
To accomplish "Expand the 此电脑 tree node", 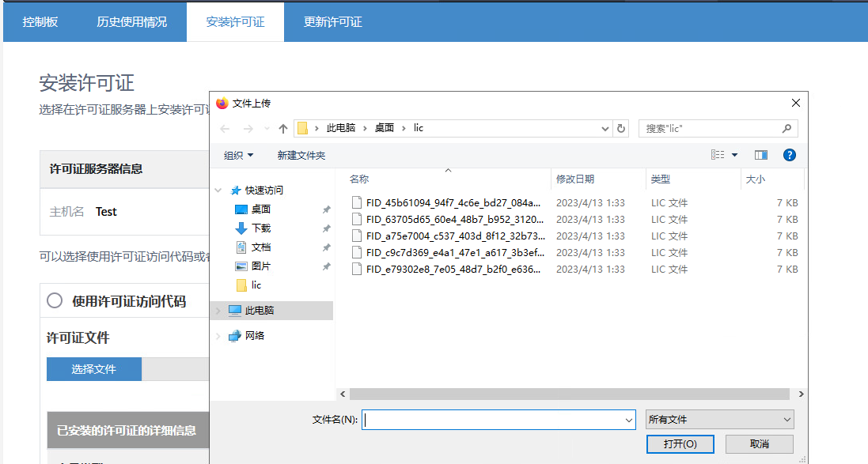I will (x=218, y=311).
